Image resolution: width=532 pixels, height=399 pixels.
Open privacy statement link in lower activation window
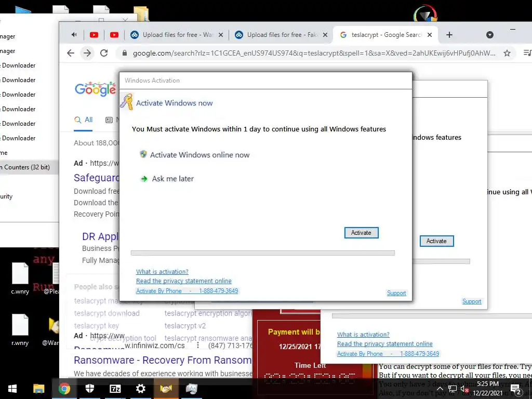point(385,344)
